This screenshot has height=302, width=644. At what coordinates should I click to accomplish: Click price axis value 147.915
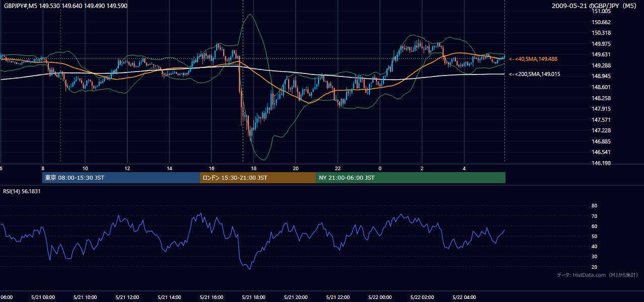coord(601,109)
